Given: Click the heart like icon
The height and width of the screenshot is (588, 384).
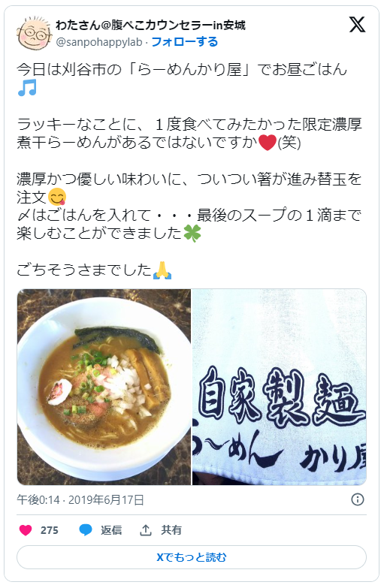Looking at the screenshot, I should tap(26, 530).
